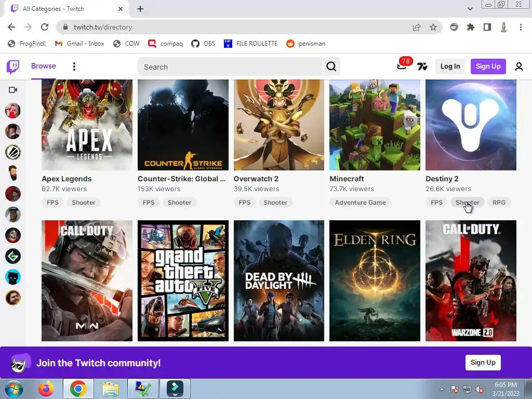The width and height of the screenshot is (532, 399).
Task: Click the camera icon atop the left sidebar
Action: 13,90
